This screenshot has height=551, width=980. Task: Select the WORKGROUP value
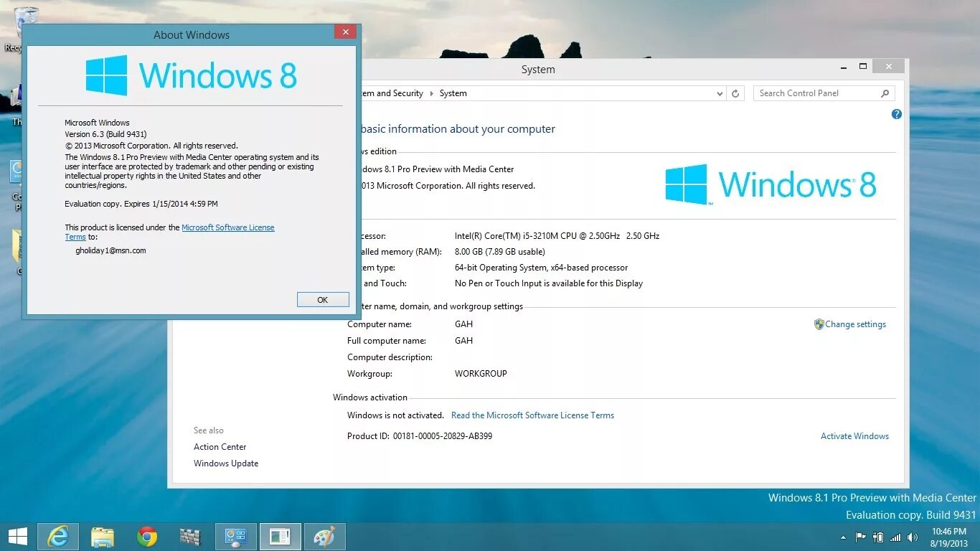click(x=481, y=374)
